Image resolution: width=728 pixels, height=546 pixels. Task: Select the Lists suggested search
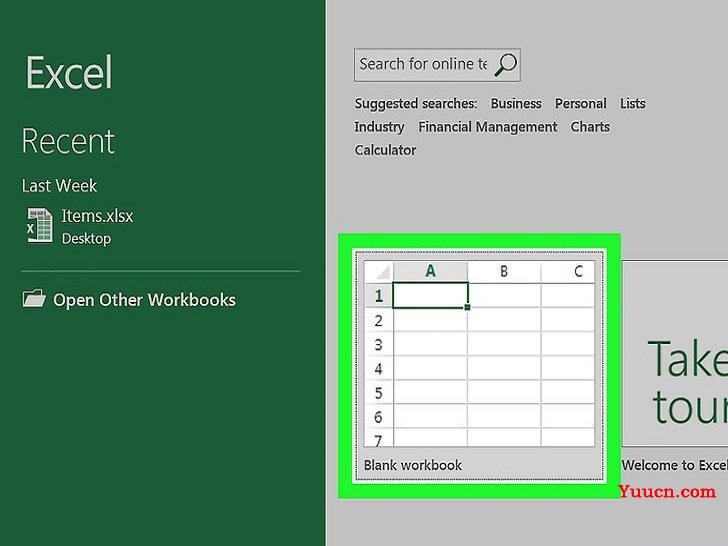tap(632, 103)
